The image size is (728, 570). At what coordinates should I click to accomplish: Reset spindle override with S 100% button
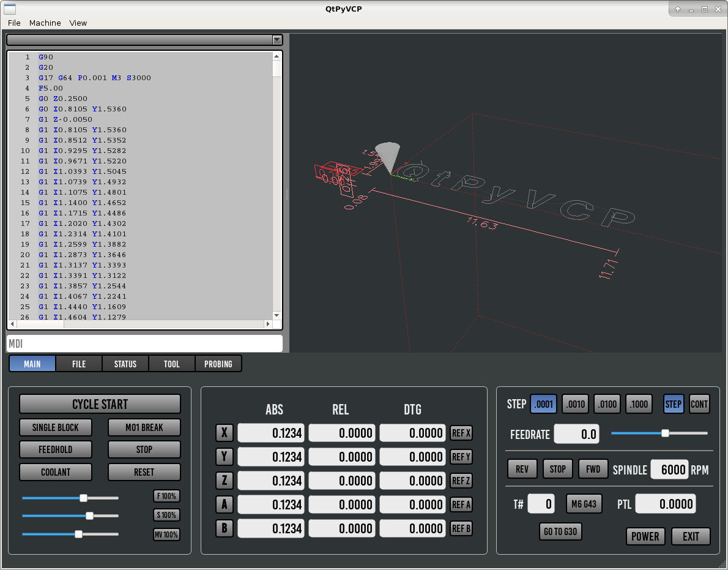coord(166,515)
